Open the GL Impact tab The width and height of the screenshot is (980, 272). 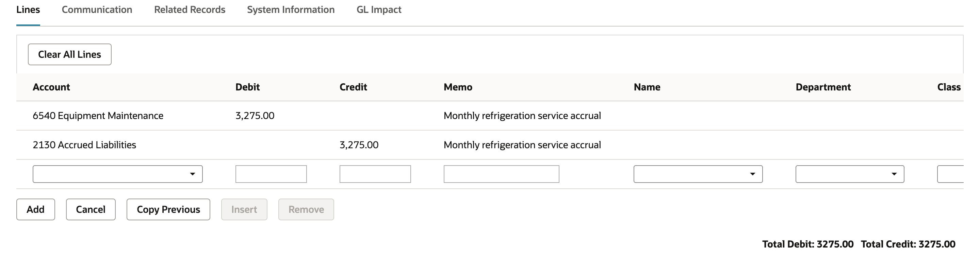point(379,10)
